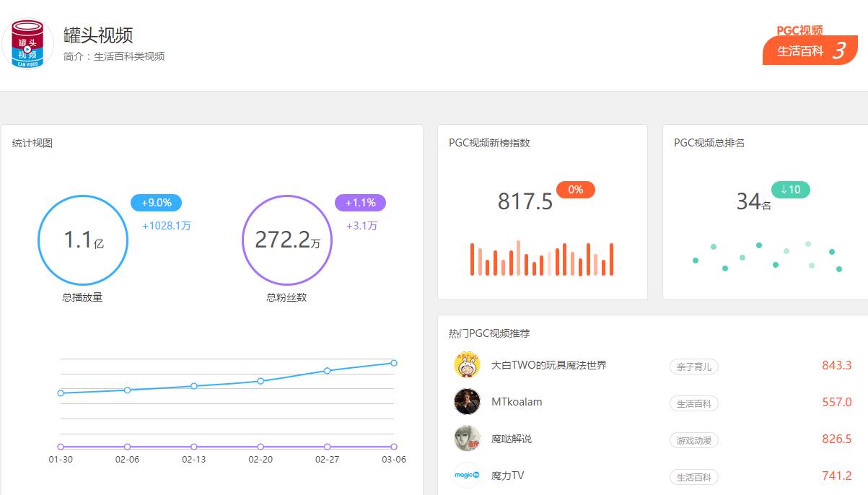This screenshot has height=495, width=868.
Task: Click the 生活百科 rank 3 badge
Action: (810, 51)
